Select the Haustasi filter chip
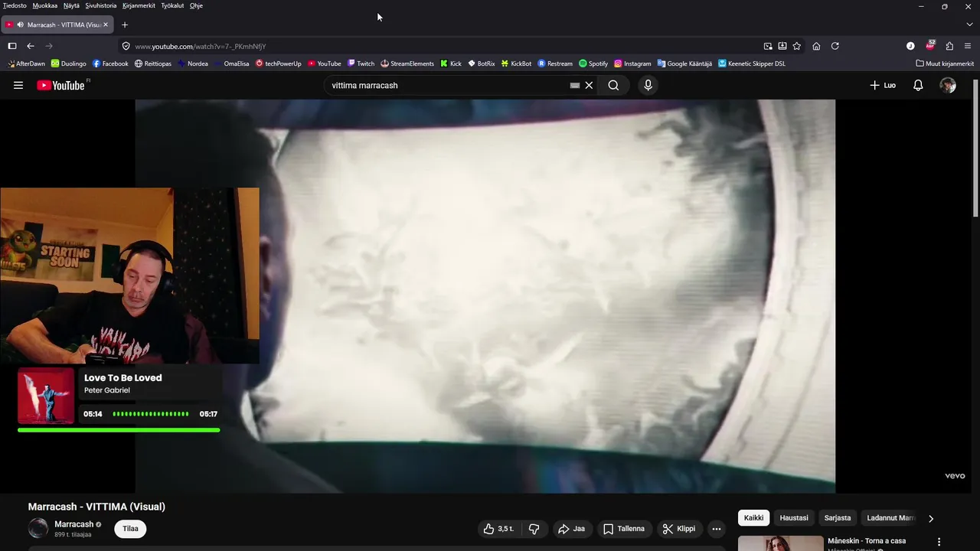Image resolution: width=980 pixels, height=551 pixels. [x=794, y=518]
